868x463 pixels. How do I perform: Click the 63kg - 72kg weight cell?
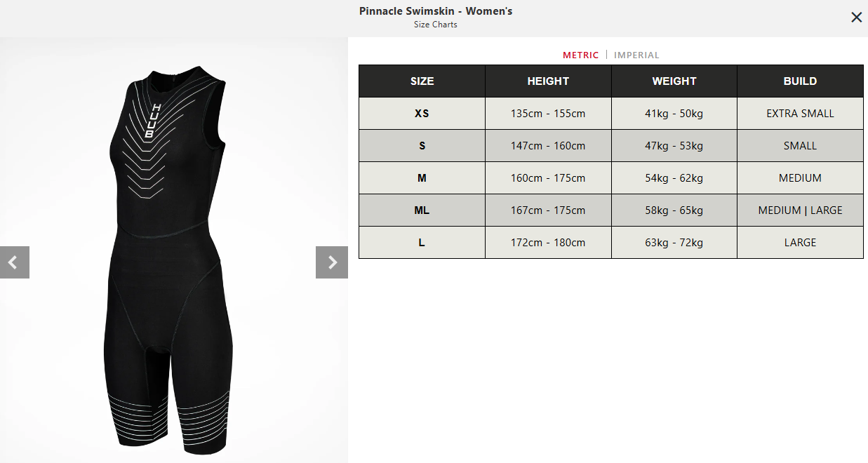(x=674, y=243)
